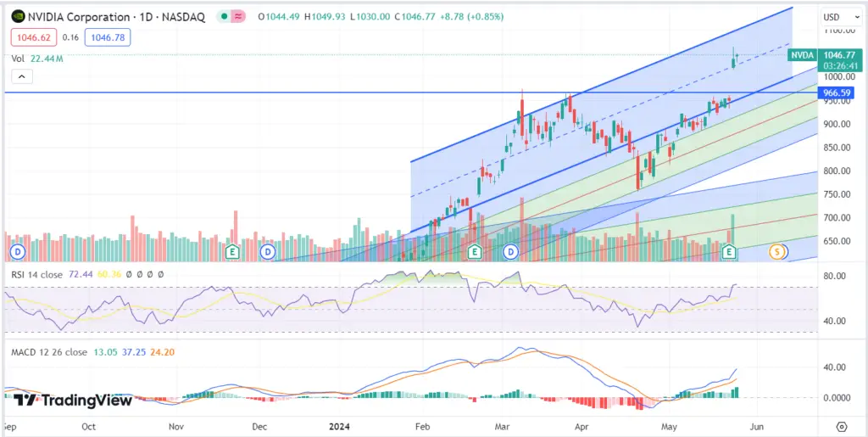Viewport: 868px width, 437px height.
Task: Open the earnings marker in late May
Action: (x=730, y=252)
